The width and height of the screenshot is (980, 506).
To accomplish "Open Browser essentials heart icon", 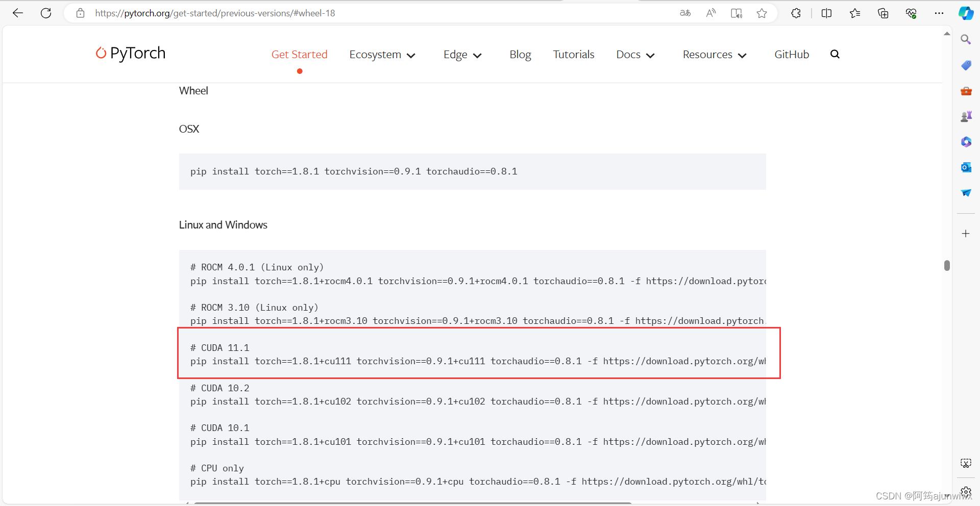I will (911, 13).
